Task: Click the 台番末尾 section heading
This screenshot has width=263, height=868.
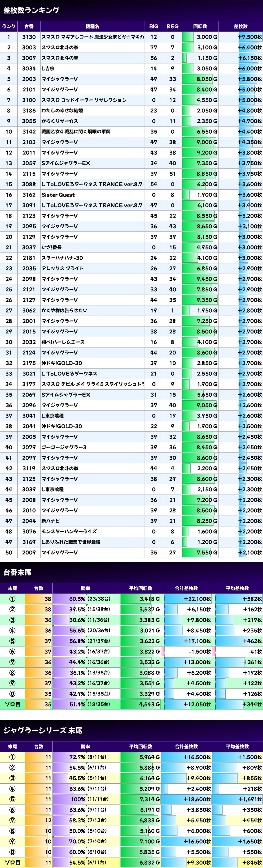Action: (x=17, y=572)
